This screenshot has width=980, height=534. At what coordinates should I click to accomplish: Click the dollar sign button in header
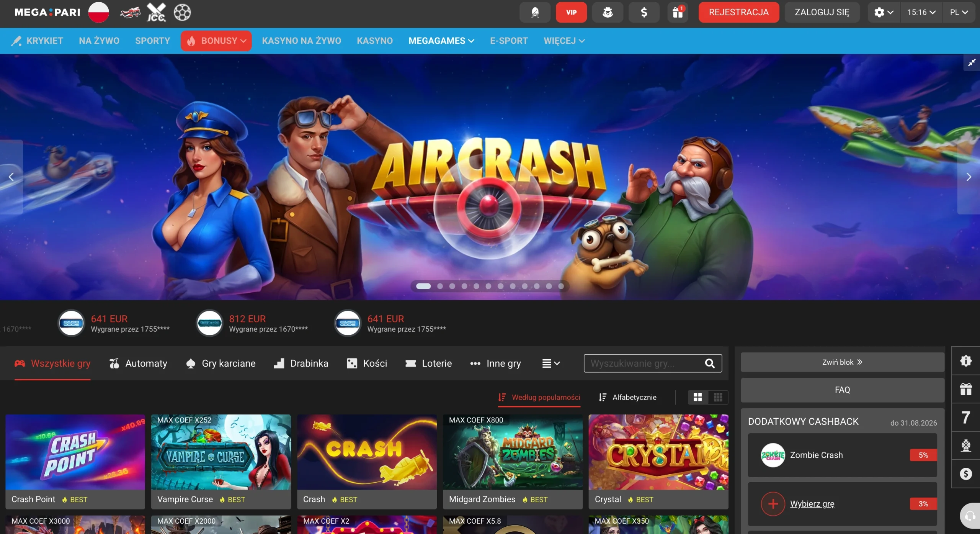[x=644, y=12]
